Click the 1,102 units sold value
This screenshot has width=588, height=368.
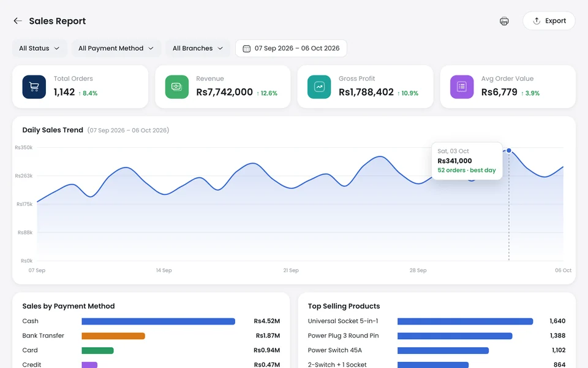(559, 350)
